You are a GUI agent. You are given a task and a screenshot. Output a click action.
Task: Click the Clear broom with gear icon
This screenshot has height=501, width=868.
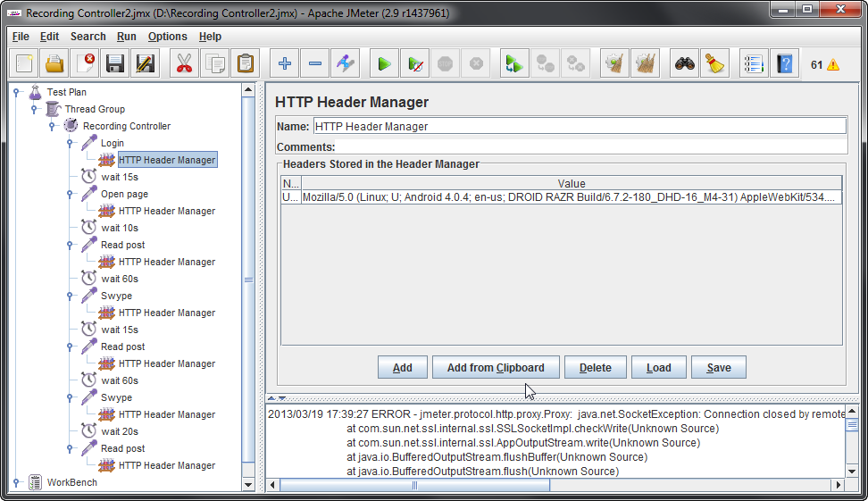614,63
